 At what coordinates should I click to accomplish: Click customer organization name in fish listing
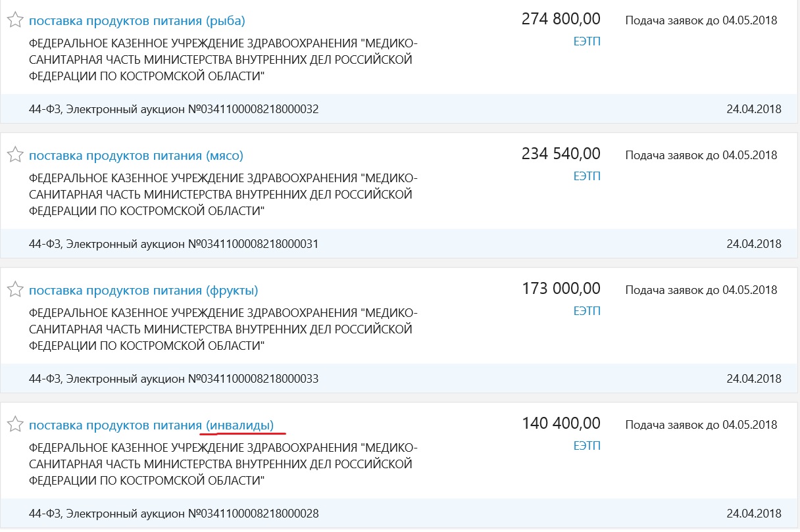point(223,60)
